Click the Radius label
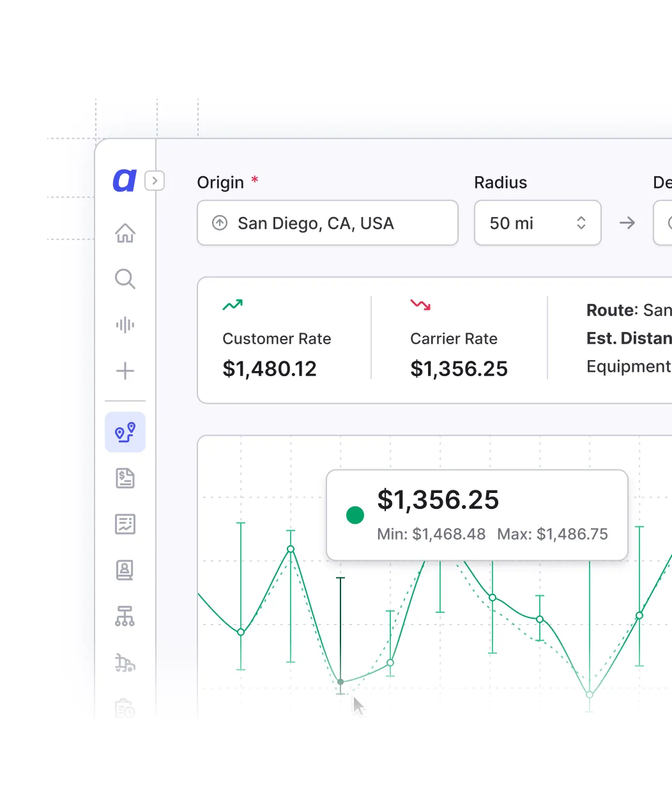 tap(501, 183)
